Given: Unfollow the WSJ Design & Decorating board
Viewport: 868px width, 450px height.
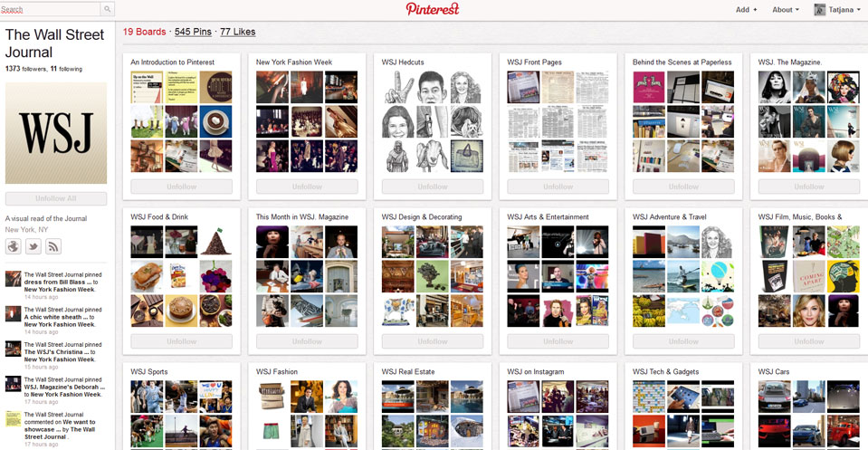Looking at the screenshot, I should 433,341.
